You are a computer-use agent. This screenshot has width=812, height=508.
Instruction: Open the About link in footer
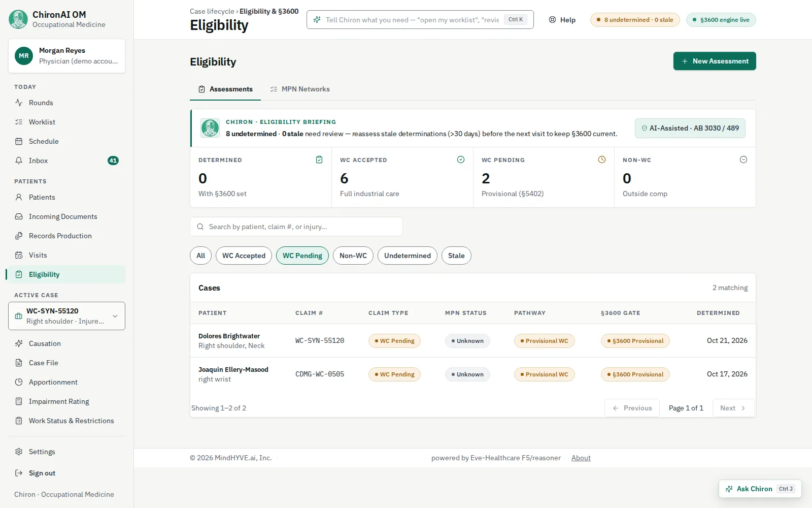pyautogui.click(x=581, y=458)
